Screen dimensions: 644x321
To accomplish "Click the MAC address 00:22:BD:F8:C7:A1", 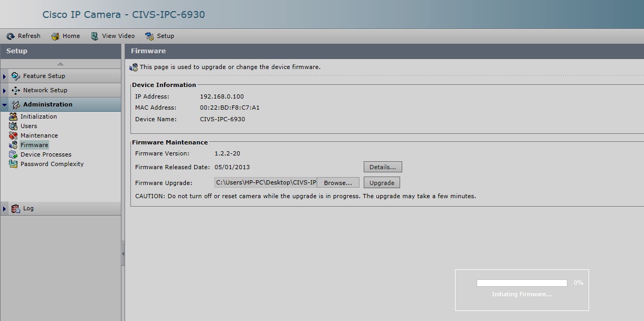I will (230, 108).
